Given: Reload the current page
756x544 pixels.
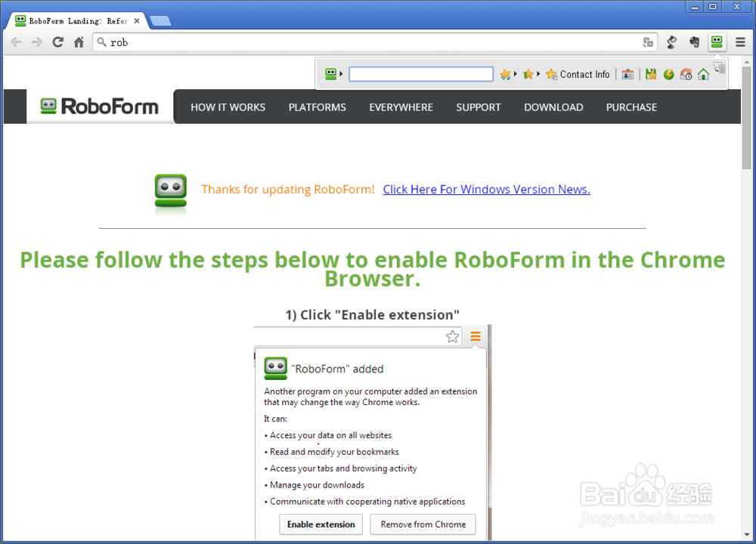Looking at the screenshot, I should coord(58,42).
